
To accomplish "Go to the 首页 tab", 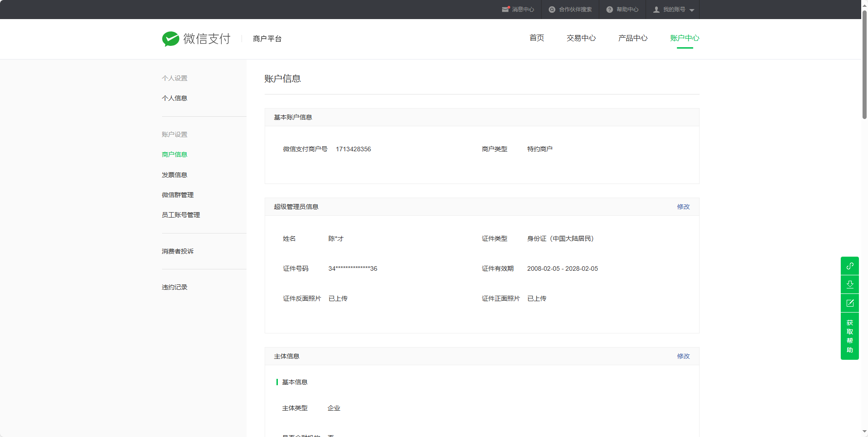I will point(537,38).
